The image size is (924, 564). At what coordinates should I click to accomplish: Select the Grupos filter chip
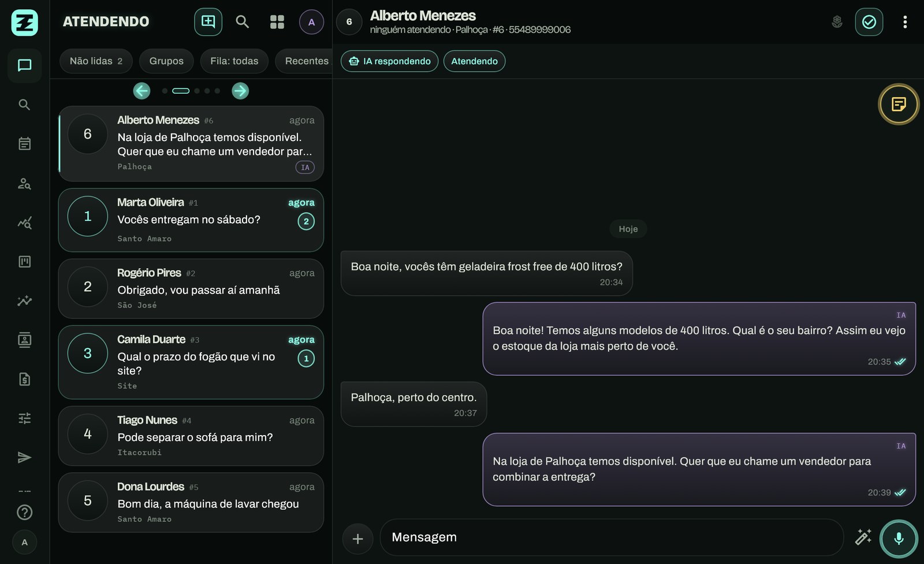coord(166,61)
